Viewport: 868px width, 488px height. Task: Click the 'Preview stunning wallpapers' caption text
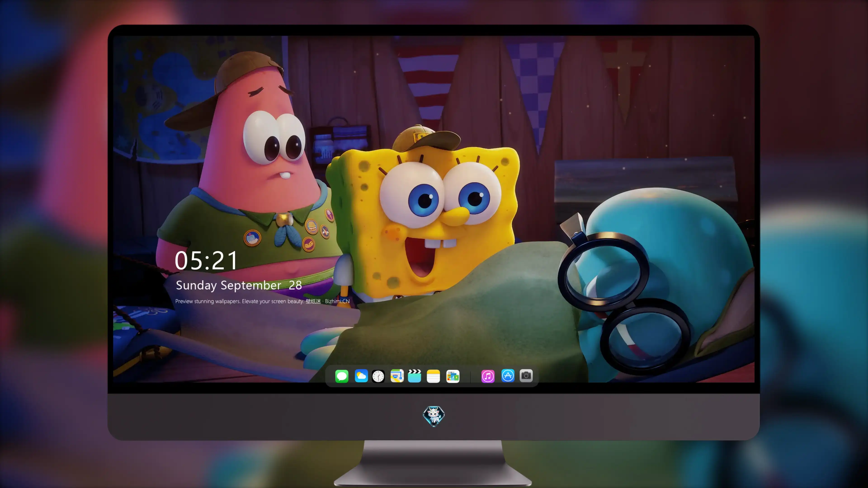pyautogui.click(x=262, y=301)
